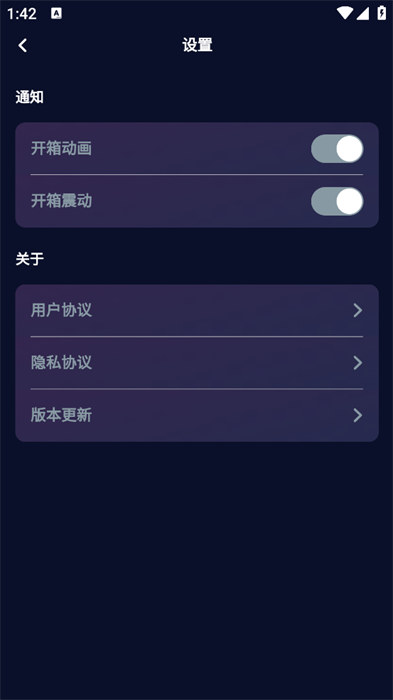Tap the 开箱震动 label text
Image resolution: width=393 pixels, height=700 pixels.
coord(61,201)
